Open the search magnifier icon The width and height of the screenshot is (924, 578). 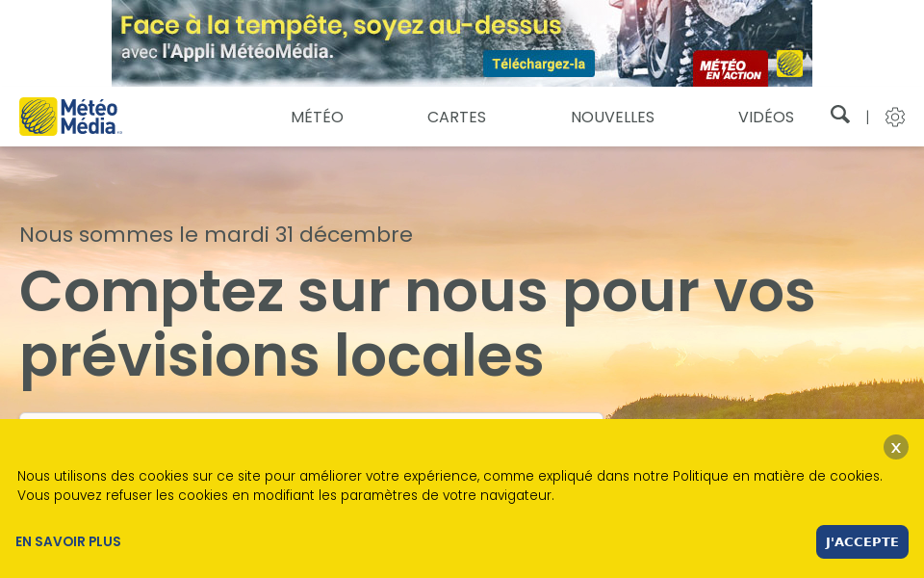pyautogui.click(x=839, y=115)
